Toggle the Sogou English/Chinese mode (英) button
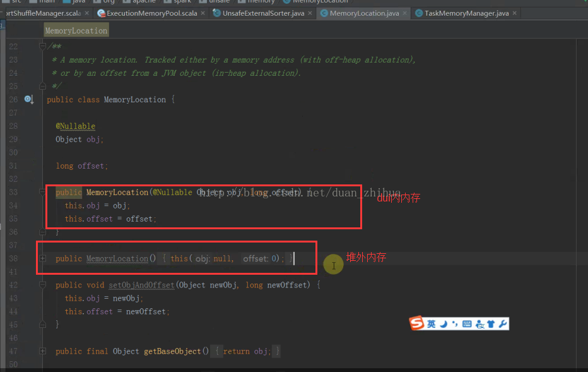The height and width of the screenshot is (372, 588). coord(432,323)
